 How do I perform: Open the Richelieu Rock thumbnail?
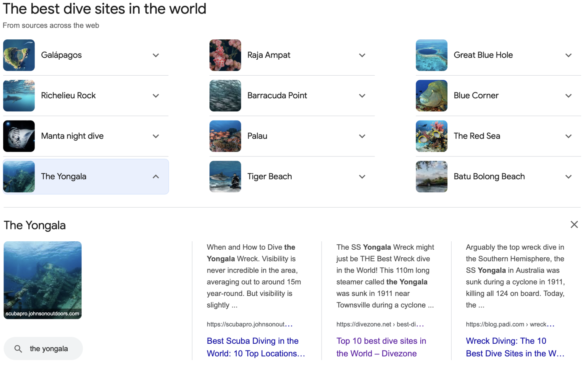(19, 96)
